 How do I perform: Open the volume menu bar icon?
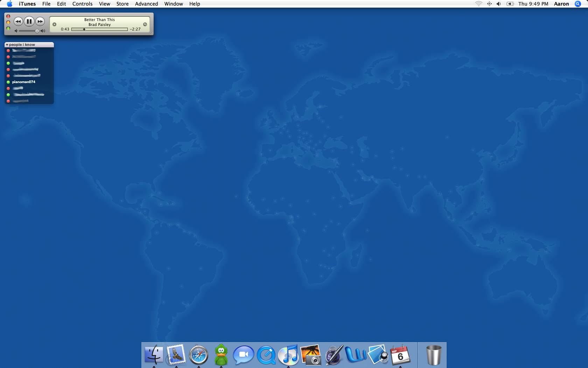click(x=499, y=4)
